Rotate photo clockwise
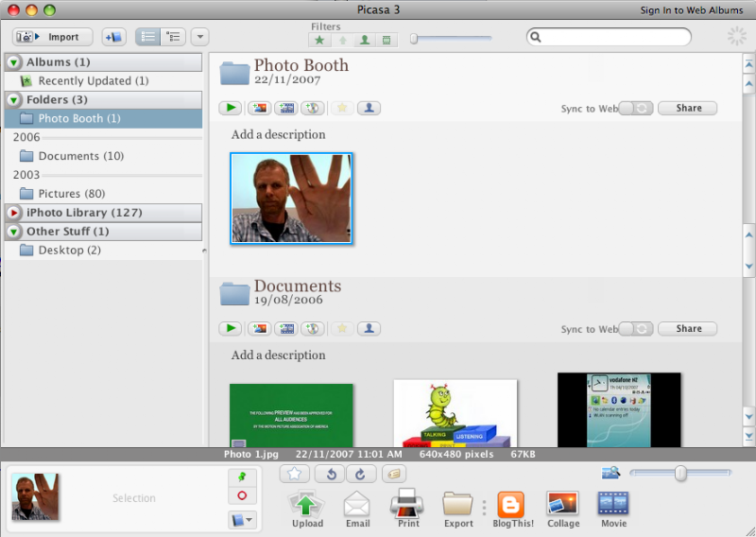Viewport: 756px width, 537px height. pos(360,474)
